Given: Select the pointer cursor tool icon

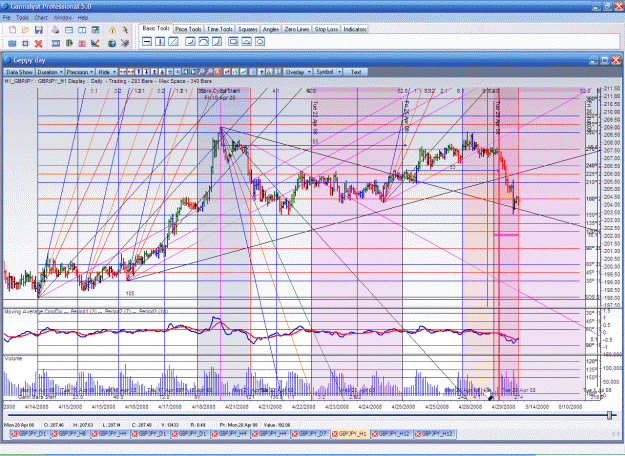Looking at the screenshot, I should click(x=125, y=30).
